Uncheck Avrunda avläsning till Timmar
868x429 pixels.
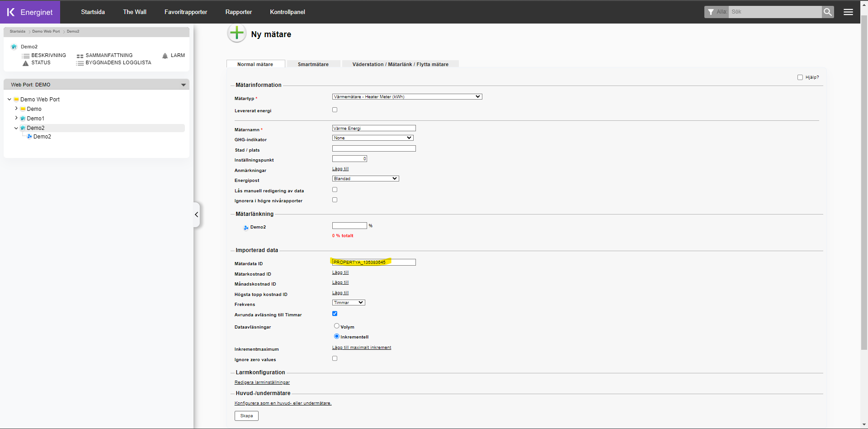335,314
